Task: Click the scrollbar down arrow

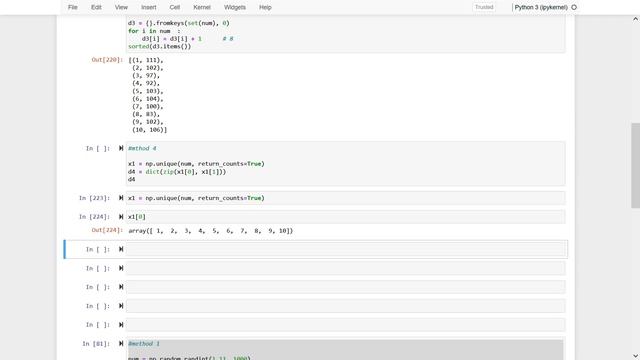Action: (x=635, y=356)
